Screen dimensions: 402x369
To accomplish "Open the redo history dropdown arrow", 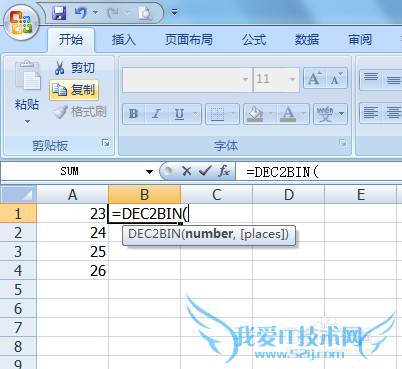I will 127,13.
